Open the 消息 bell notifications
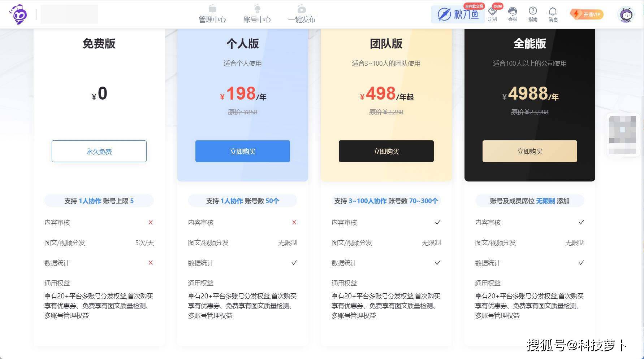 point(553,14)
